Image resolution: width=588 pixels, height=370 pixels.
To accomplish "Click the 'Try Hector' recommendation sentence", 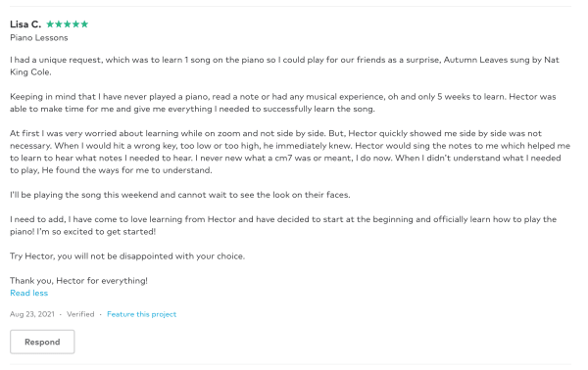I will (127, 256).
